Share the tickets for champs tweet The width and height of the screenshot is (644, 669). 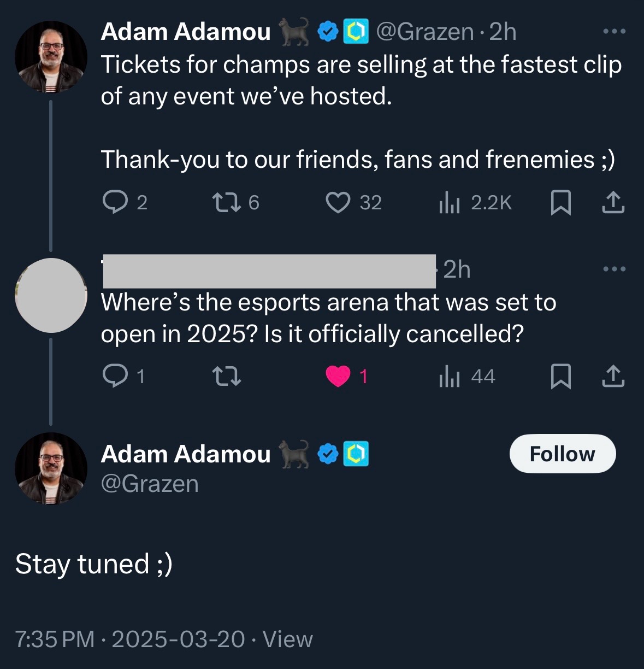[613, 203]
